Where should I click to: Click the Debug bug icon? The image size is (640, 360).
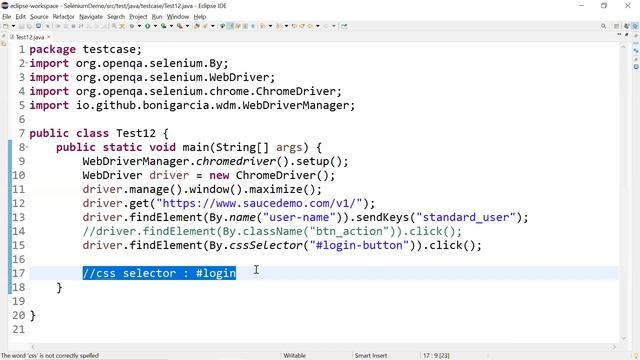(132, 26)
